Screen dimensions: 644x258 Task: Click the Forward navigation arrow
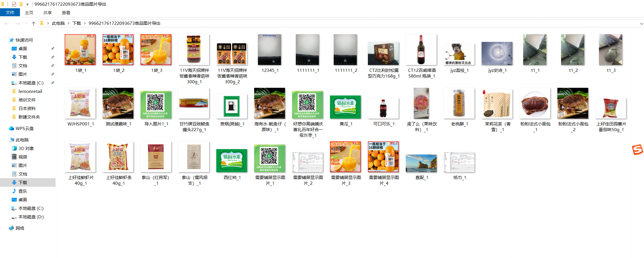click(x=18, y=23)
